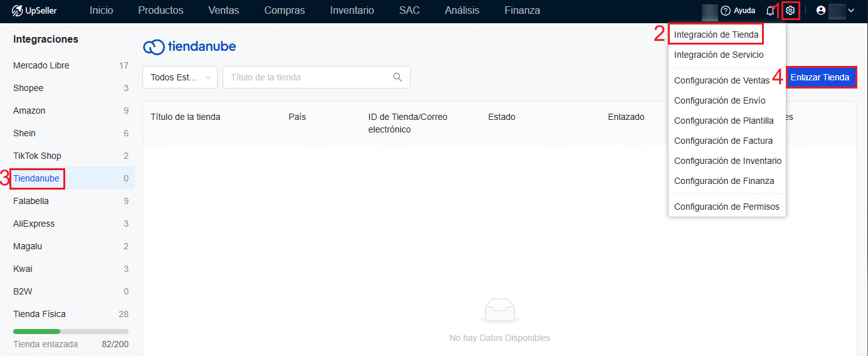
Task: Select AliExpress in the sidebar
Action: coord(71,224)
